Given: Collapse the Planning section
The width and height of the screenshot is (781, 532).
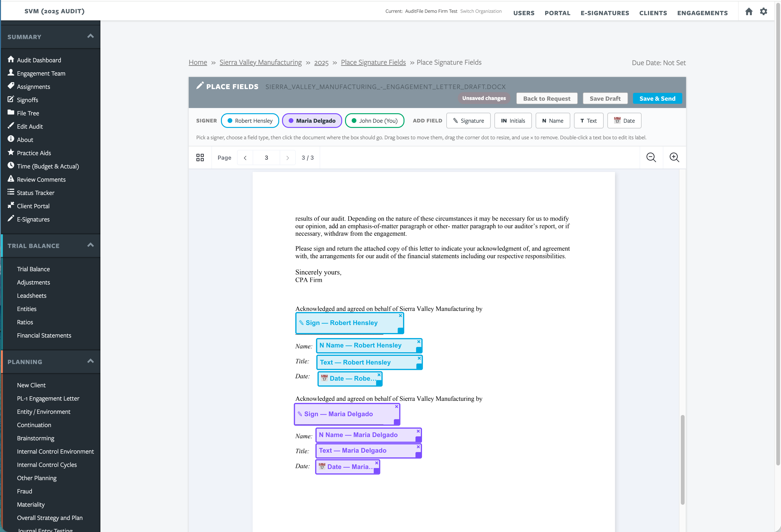Looking at the screenshot, I should [x=90, y=361].
